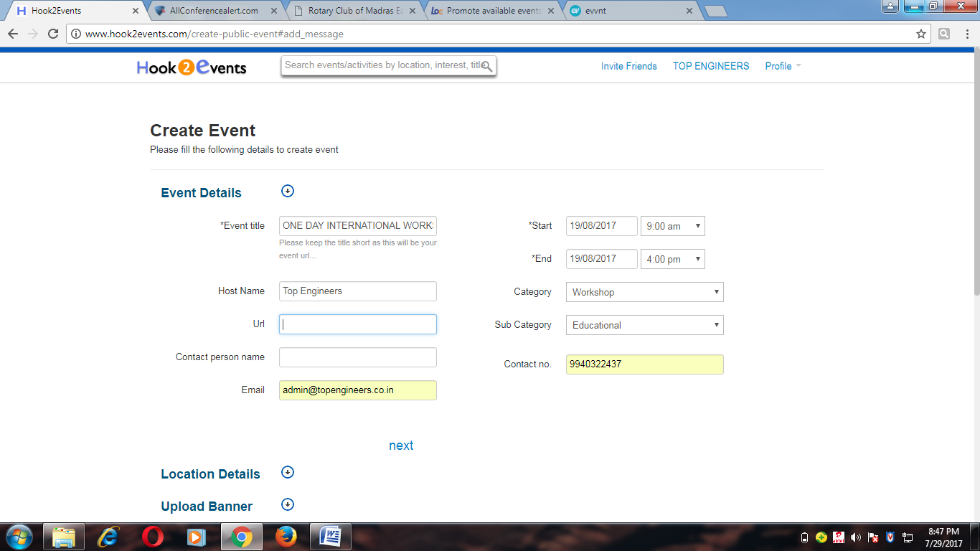The width and height of the screenshot is (980, 551).
Task: Expand the Location Details section
Action: (x=288, y=472)
